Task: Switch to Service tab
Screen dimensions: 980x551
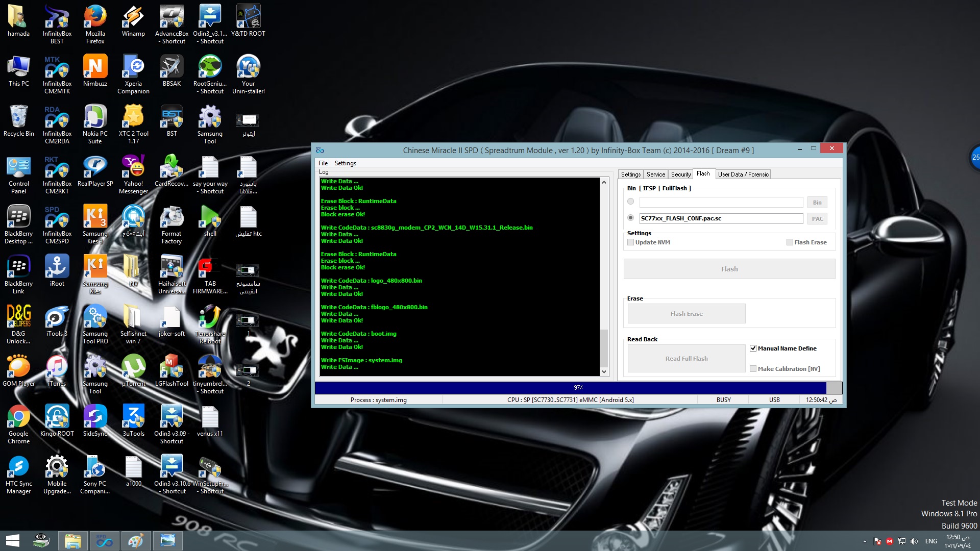Action: click(656, 174)
